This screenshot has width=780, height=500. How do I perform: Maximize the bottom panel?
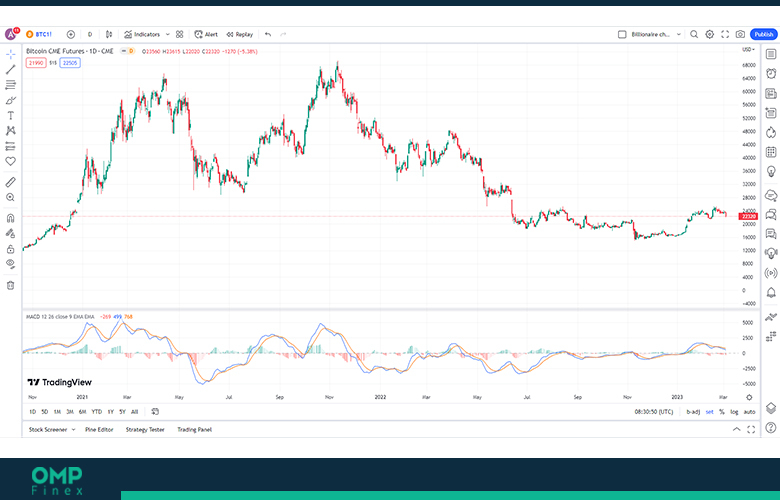[x=751, y=429]
